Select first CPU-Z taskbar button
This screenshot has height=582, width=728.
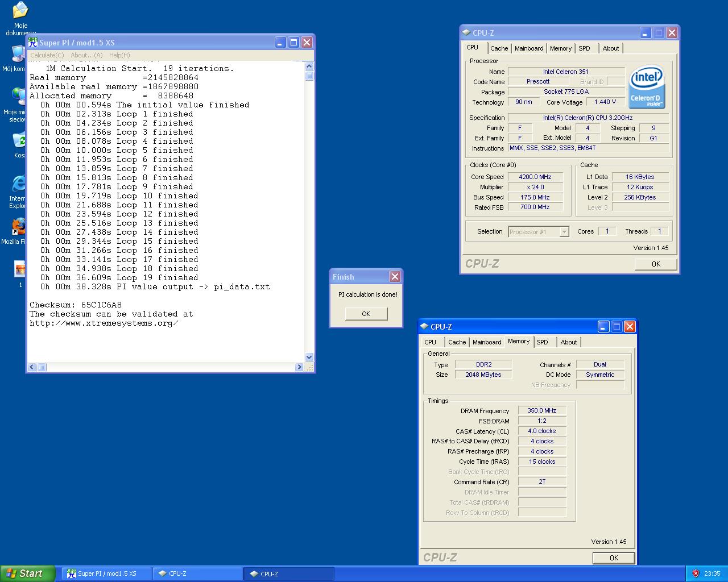coord(197,574)
